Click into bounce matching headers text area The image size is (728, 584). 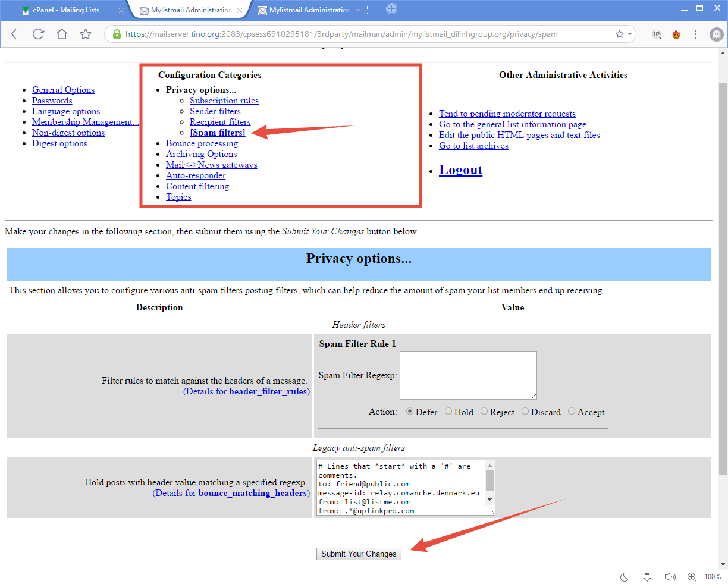click(401, 488)
